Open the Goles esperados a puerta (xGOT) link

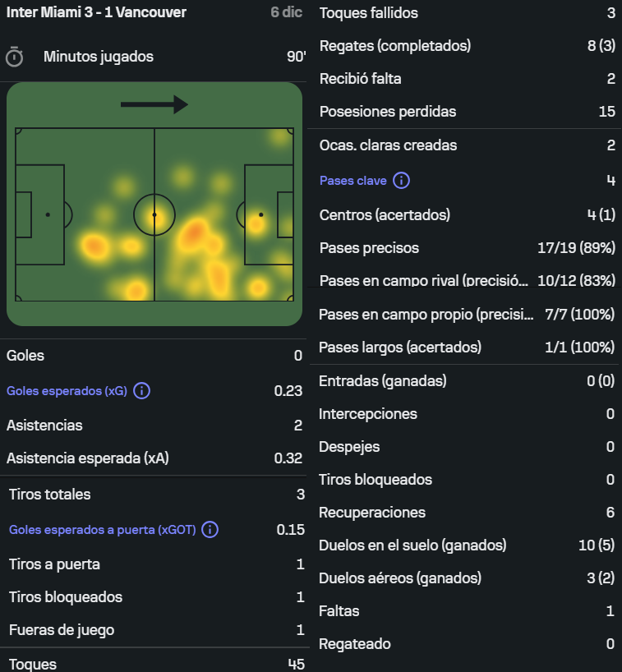click(x=102, y=530)
